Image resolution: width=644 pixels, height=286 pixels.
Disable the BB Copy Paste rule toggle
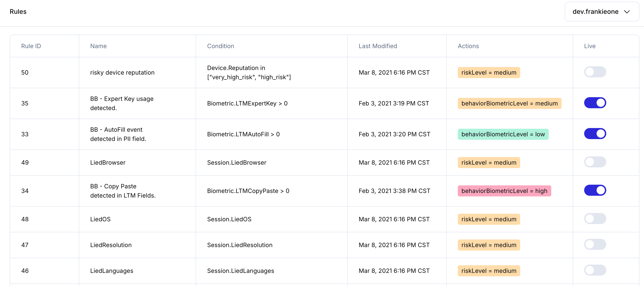595,190
